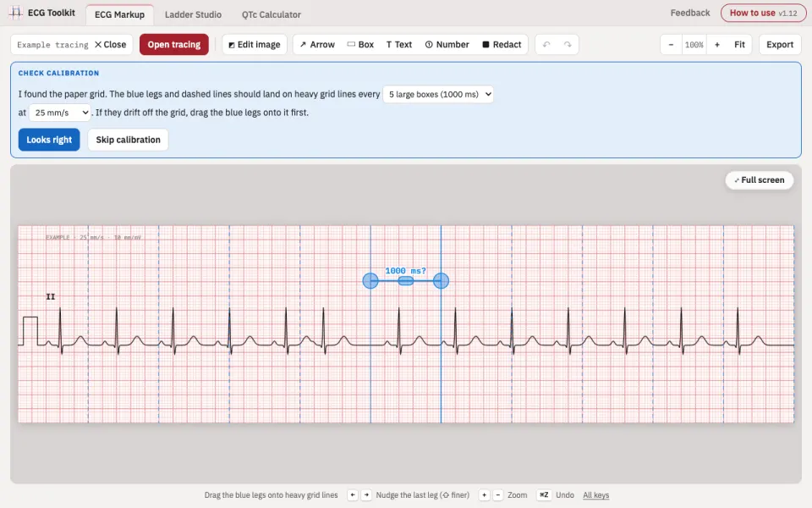
Task: Open the Ladder Studio tab
Action: tap(193, 14)
